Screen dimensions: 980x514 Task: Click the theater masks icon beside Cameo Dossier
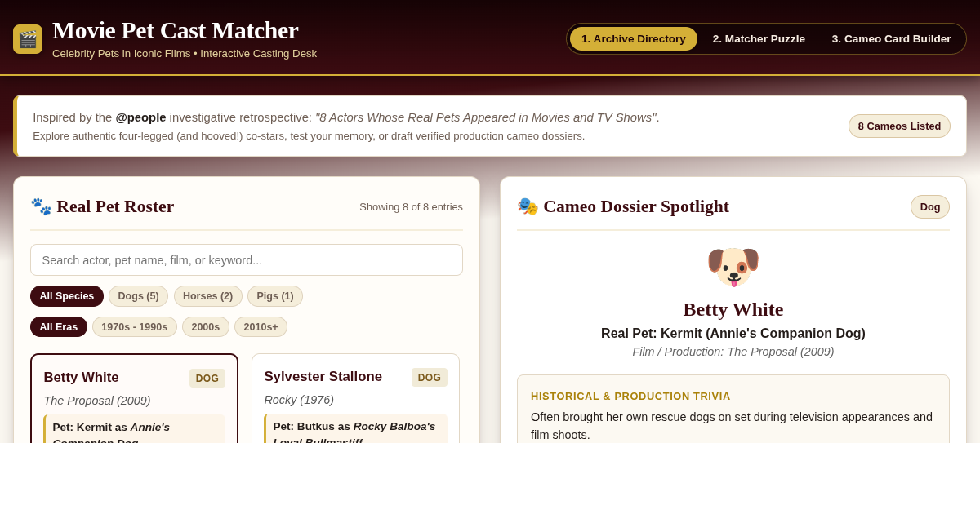pos(528,206)
